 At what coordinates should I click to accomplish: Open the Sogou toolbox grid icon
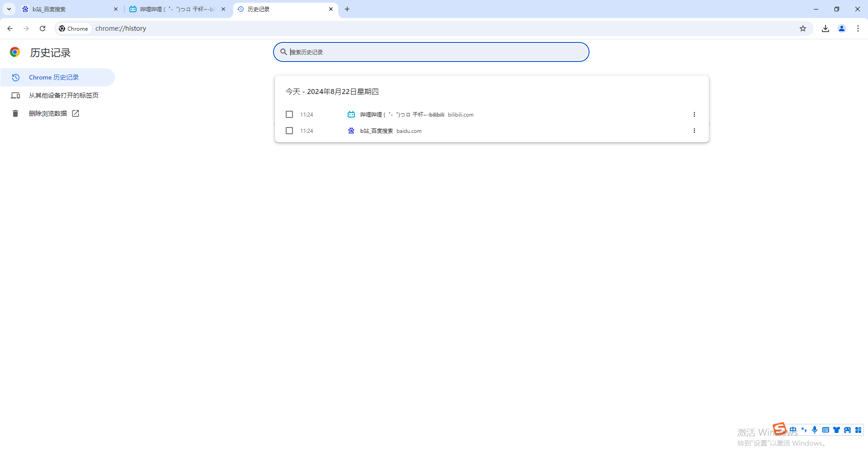coord(858,430)
